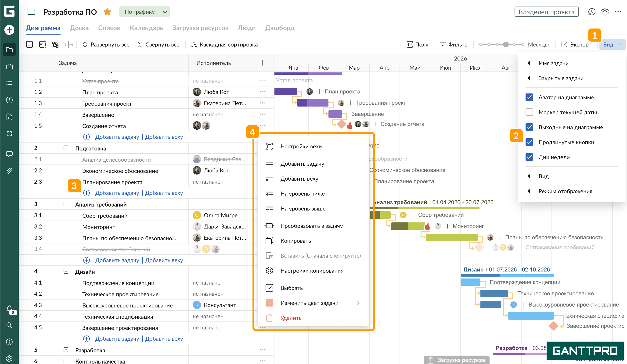
Task: Open project settings gear icon
Action: [605, 12]
